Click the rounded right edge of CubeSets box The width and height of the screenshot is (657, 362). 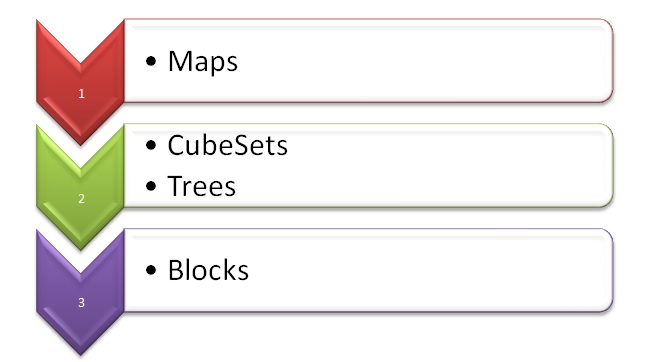(x=613, y=165)
